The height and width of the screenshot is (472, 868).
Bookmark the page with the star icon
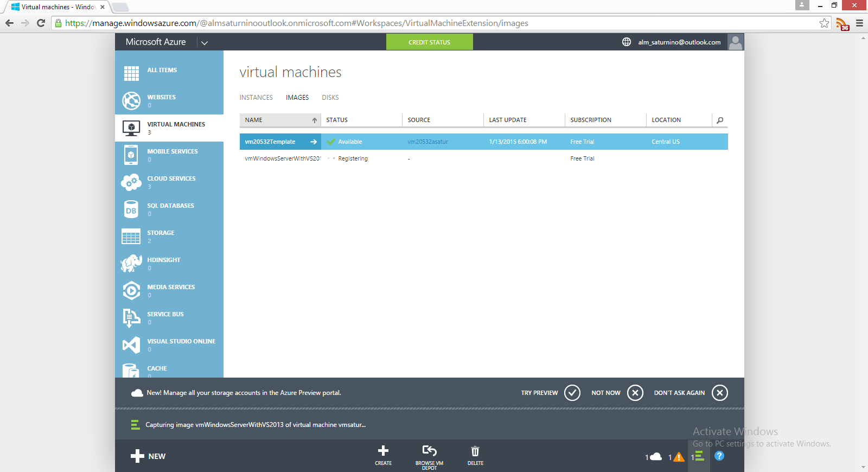tap(825, 23)
